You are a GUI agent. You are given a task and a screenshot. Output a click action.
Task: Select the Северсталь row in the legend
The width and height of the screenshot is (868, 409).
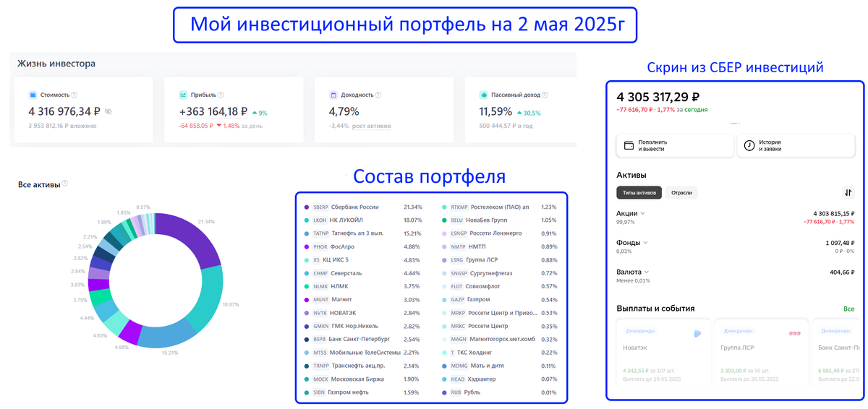coord(362,273)
